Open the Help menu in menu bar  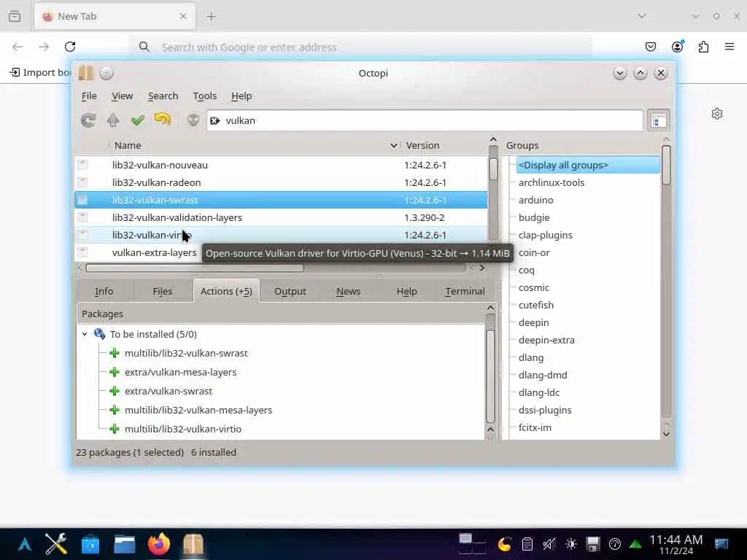point(241,96)
